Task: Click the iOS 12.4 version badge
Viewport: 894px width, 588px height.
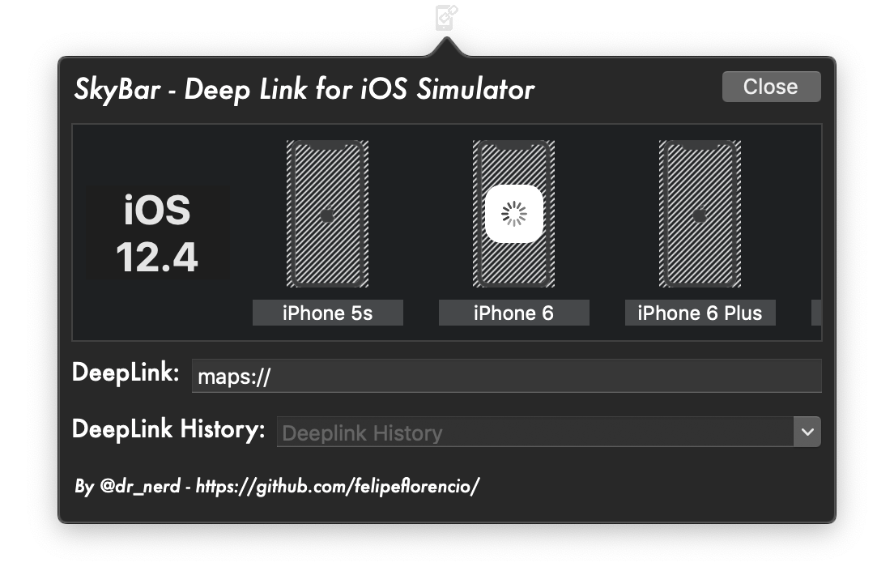Action: 157,232
